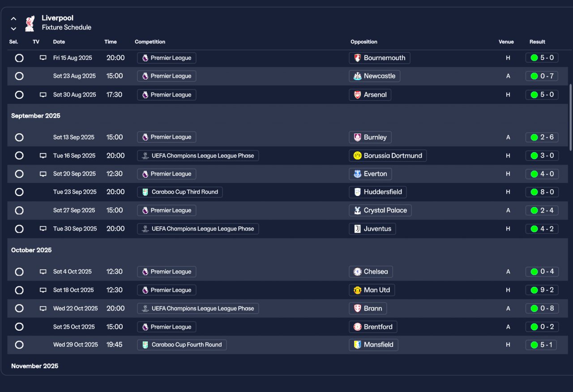Screen dimensions: 573x392
Task: Click the 19:45 kick-off time
Action: 115,345
